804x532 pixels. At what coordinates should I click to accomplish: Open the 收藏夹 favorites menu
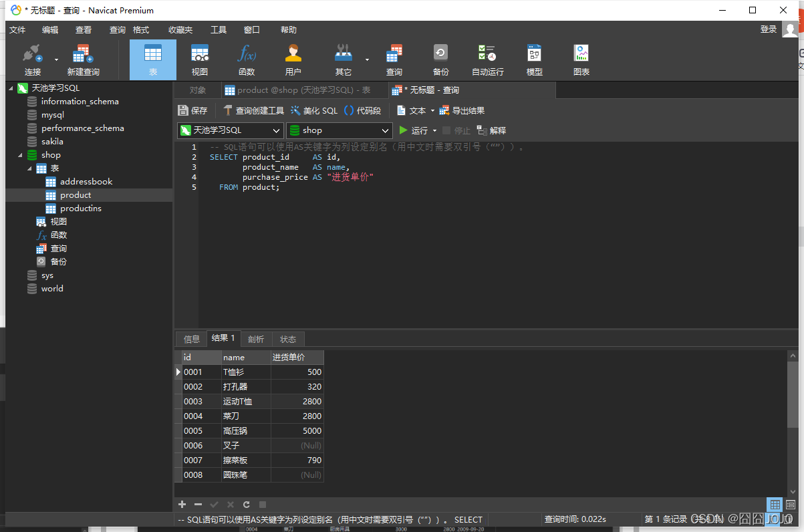tap(180, 29)
